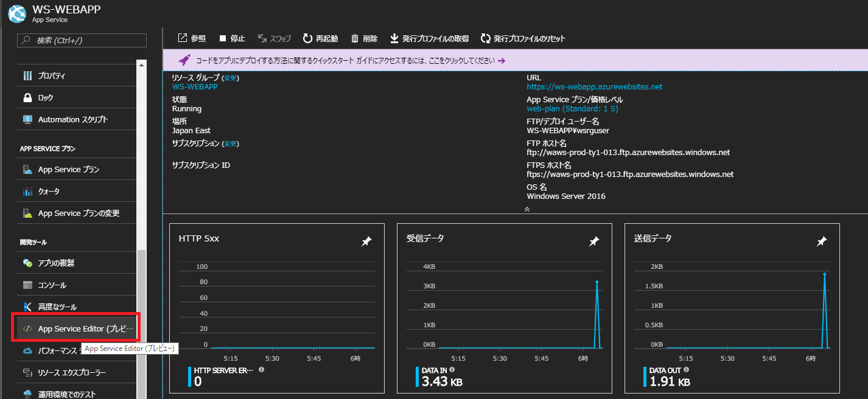Click the コンソール terminal icon

(x=27, y=285)
